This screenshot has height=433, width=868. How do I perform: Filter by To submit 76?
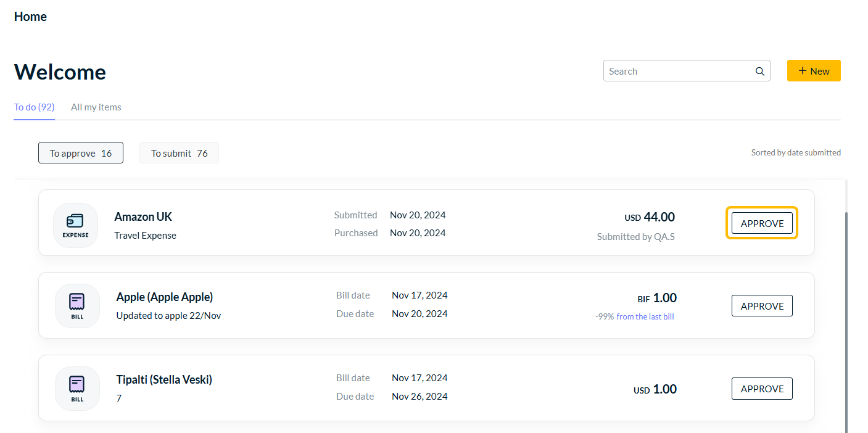179,153
